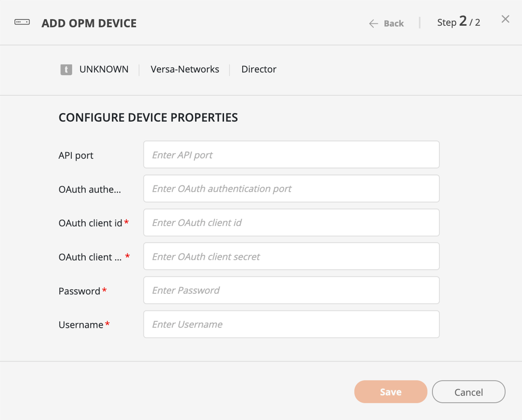Image resolution: width=522 pixels, height=420 pixels.
Task: Click into the OAuth authentication port field
Action: 291,188
